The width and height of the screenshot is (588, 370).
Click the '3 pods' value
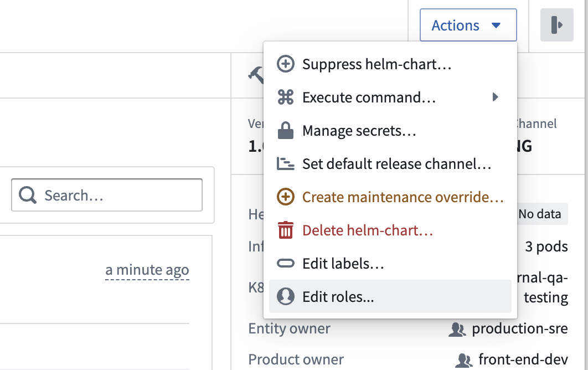[546, 246]
